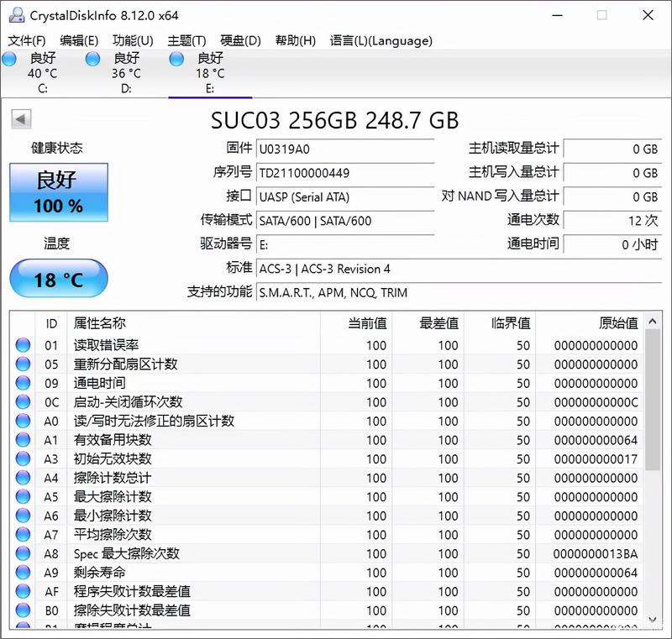Click the CrystalDiskInfo app icon in title bar
Image resolution: width=672 pixels, height=639 pixels.
[x=16, y=15]
